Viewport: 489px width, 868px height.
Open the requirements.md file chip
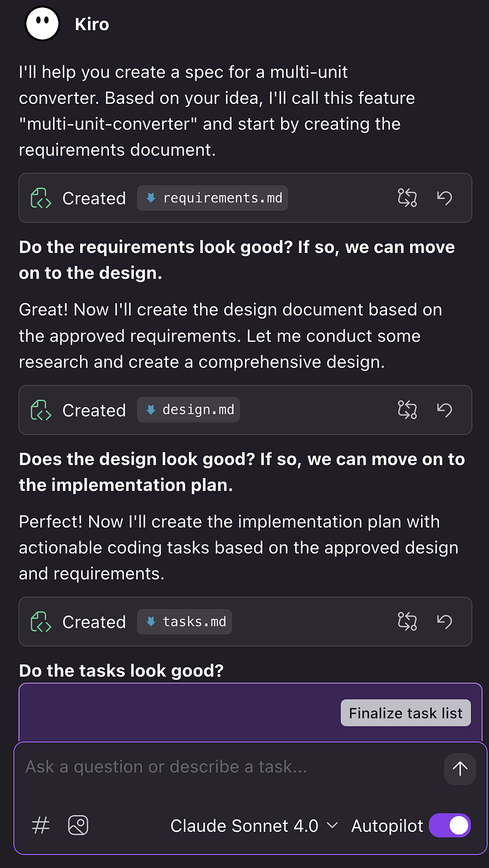tap(213, 198)
